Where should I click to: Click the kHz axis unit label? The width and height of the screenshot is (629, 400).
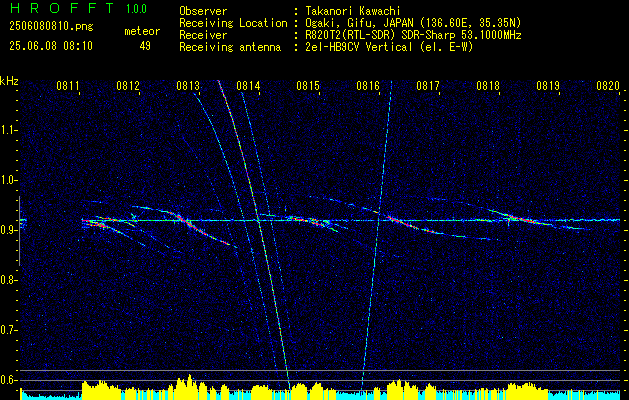coord(9,81)
